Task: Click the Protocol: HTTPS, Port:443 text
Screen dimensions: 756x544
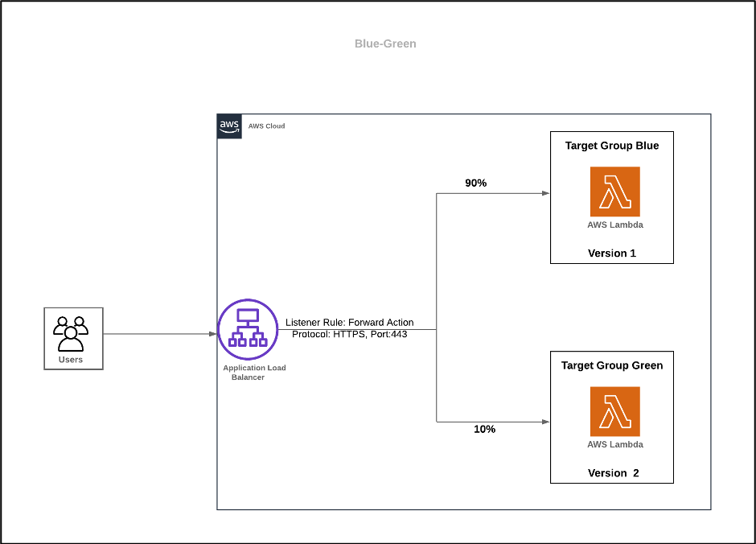Action: coord(350,334)
